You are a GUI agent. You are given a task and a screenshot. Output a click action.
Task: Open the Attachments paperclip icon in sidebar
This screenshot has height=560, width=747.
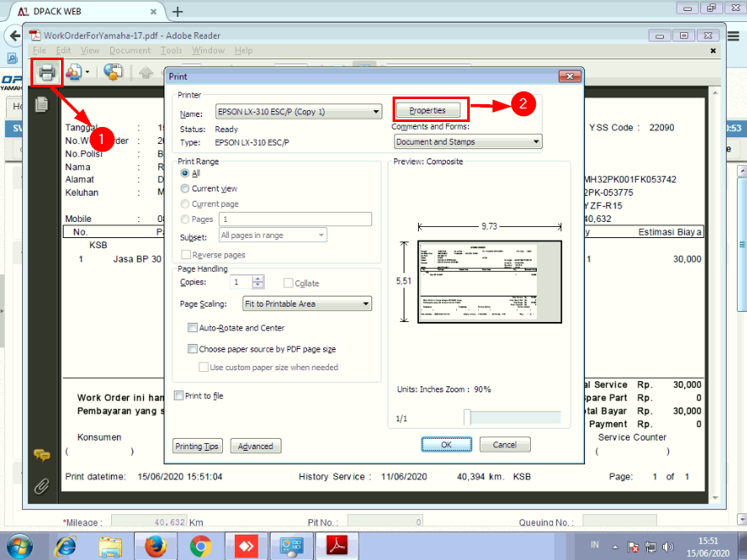pyautogui.click(x=42, y=486)
